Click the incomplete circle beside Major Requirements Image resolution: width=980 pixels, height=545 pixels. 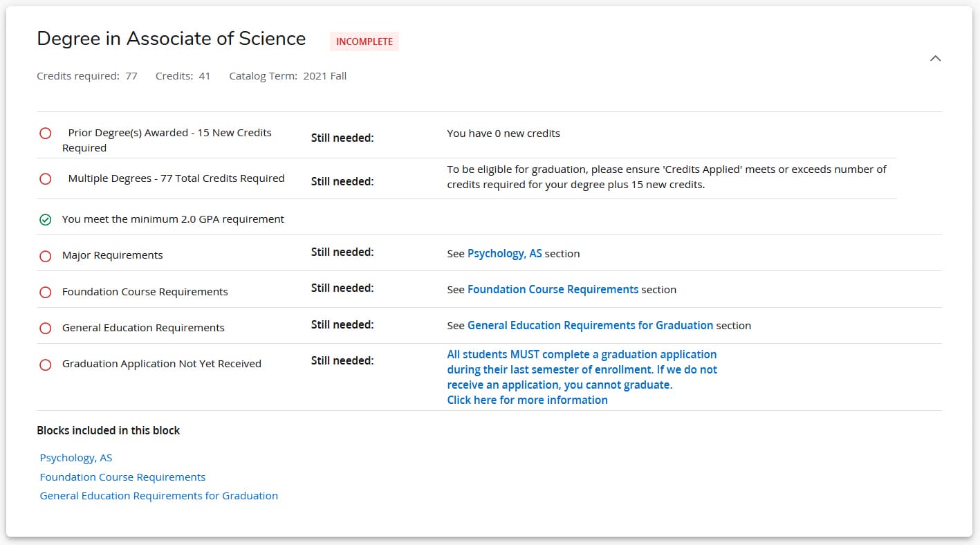pyautogui.click(x=46, y=255)
